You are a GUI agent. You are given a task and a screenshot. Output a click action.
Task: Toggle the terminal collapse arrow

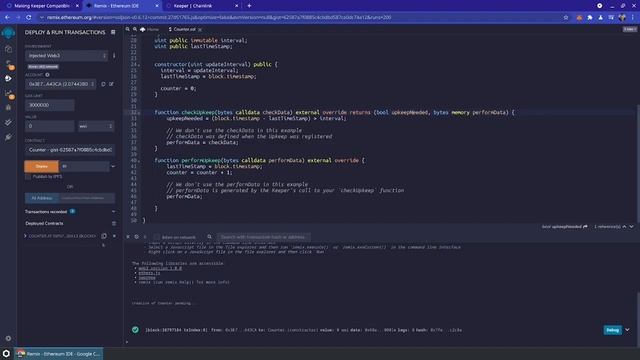coord(128,237)
